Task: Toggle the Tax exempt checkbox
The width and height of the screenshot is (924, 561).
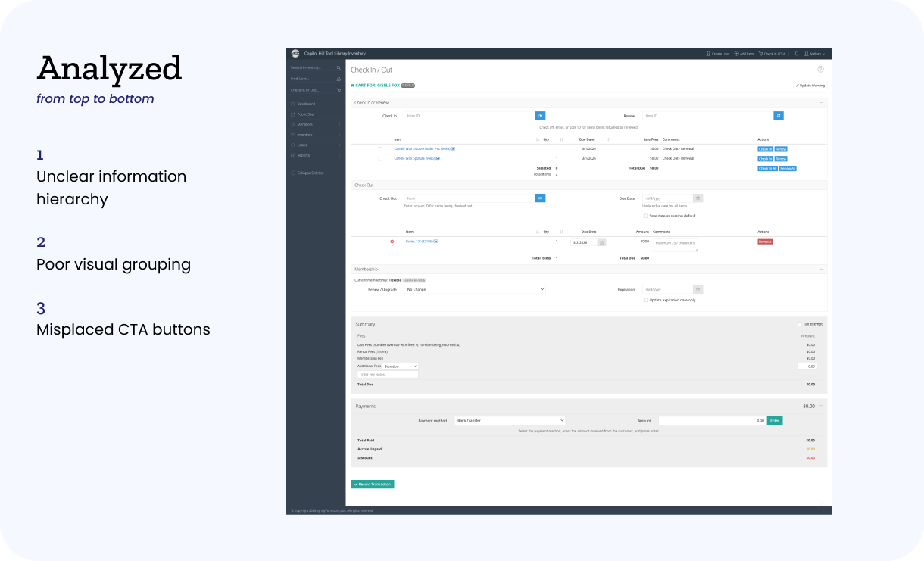Action: 799,324
